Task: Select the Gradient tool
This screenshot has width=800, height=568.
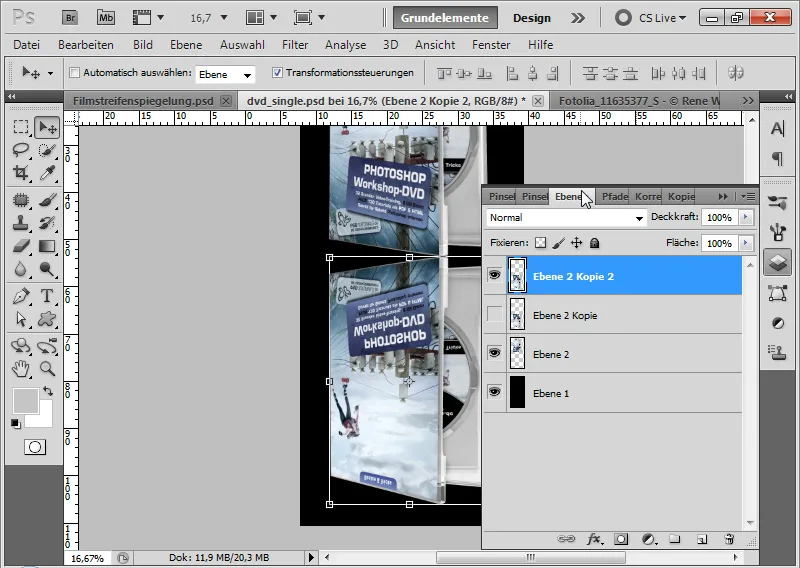Action: pyautogui.click(x=47, y=246)
